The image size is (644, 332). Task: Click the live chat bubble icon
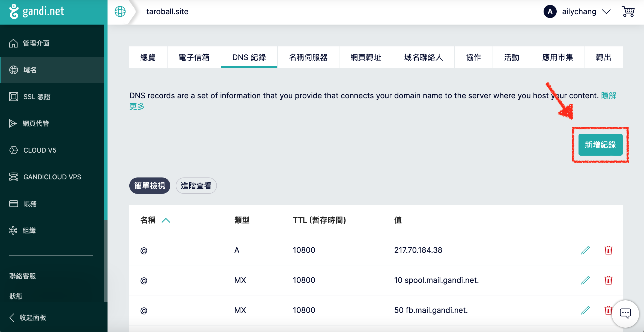pyautogui.click(x=625, y=313)
